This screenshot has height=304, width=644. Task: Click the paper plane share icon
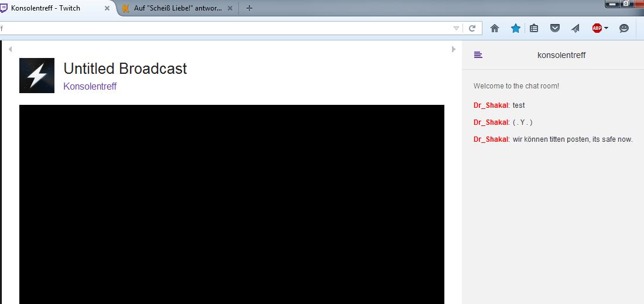576,28
